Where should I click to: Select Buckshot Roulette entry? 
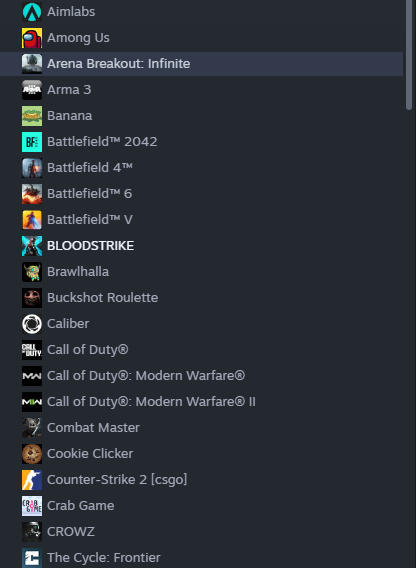pos(201,298)
